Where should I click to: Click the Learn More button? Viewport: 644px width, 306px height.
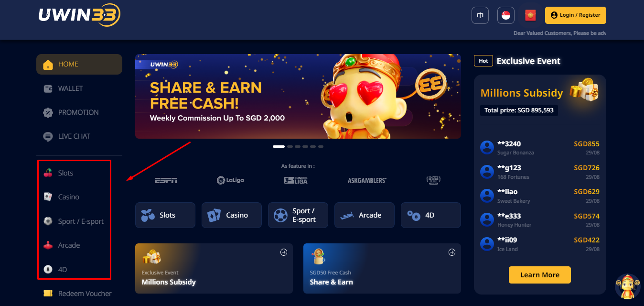540,275
